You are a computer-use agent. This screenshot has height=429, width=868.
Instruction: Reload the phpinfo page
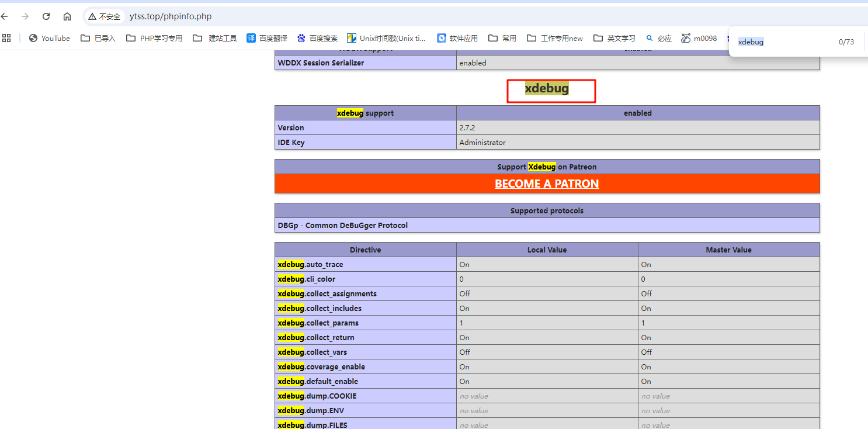click(46, 16)
